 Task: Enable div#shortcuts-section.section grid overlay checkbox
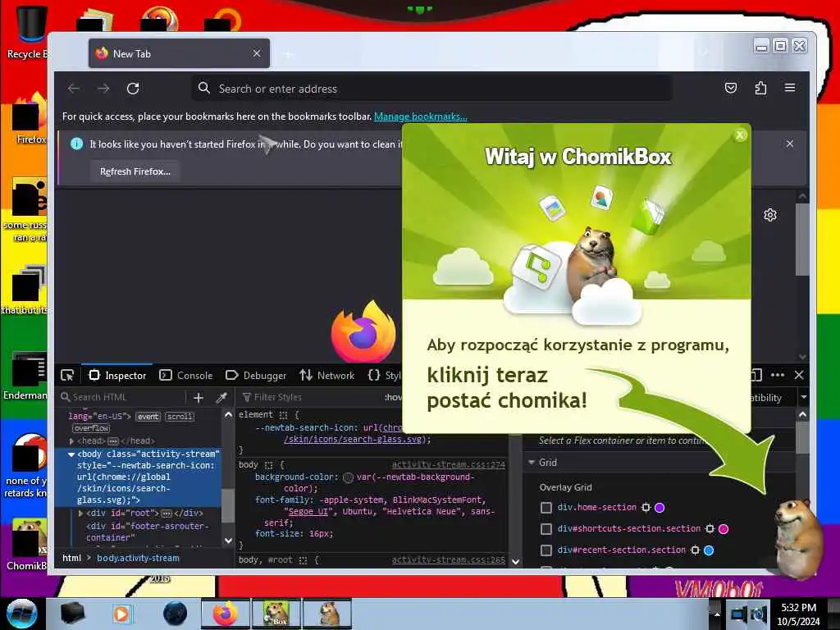[546, 529]
